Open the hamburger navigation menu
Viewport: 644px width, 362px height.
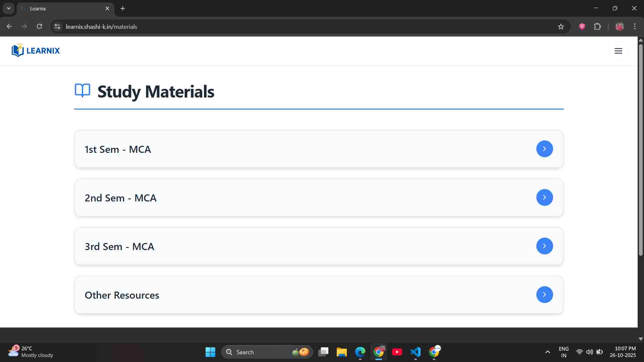tap(618, 51)
